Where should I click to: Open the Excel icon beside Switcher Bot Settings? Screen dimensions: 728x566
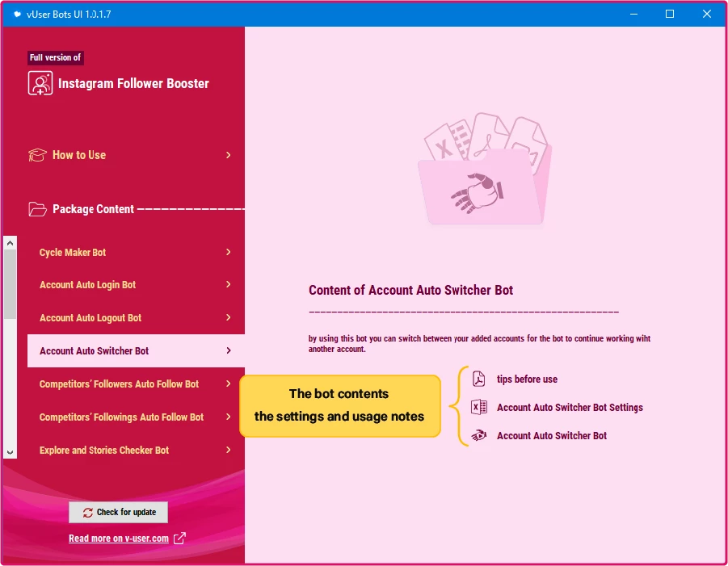coord(478,407)
